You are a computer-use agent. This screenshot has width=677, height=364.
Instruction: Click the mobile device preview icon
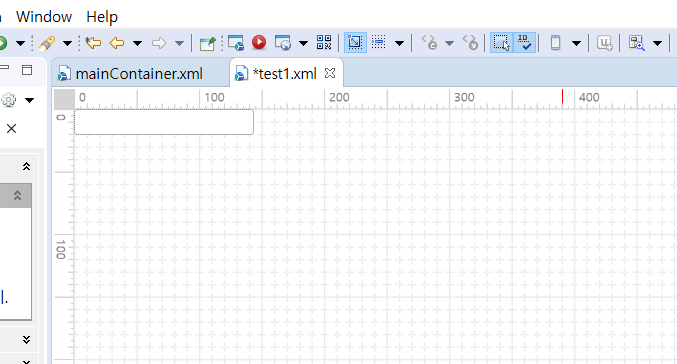pos(555,43)
